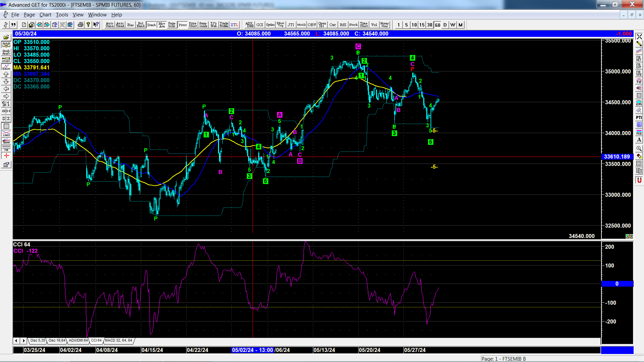This screenshot has width=644, height=362.
Task: Switch to Osc 5,35 indicator tab
Action: (38, 341)
